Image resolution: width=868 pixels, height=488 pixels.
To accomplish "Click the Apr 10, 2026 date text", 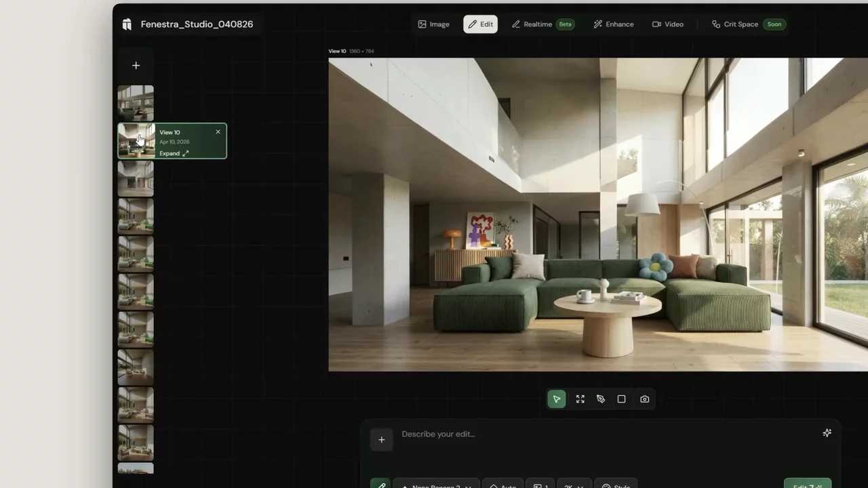I will 174,142.
